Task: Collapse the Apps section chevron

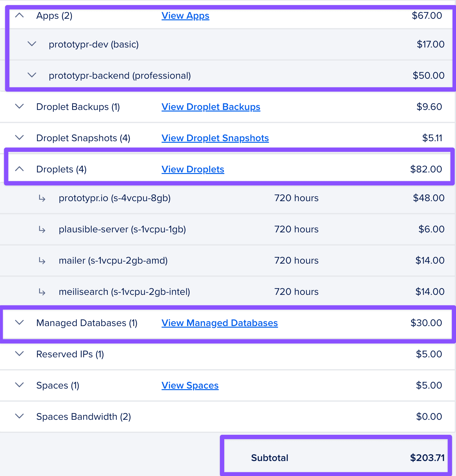Action: (20, 15)
